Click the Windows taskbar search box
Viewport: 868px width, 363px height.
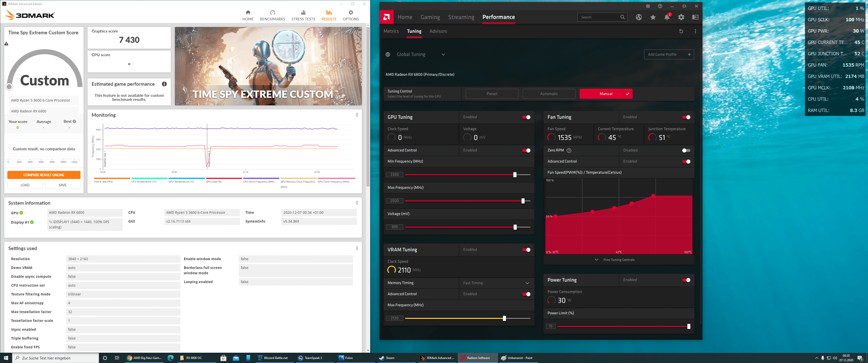pos(56,358)
